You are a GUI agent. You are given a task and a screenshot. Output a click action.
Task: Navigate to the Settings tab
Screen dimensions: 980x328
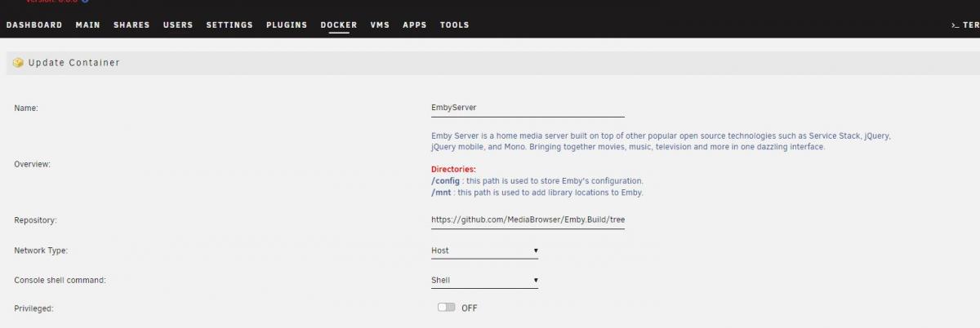coord(229,25)
